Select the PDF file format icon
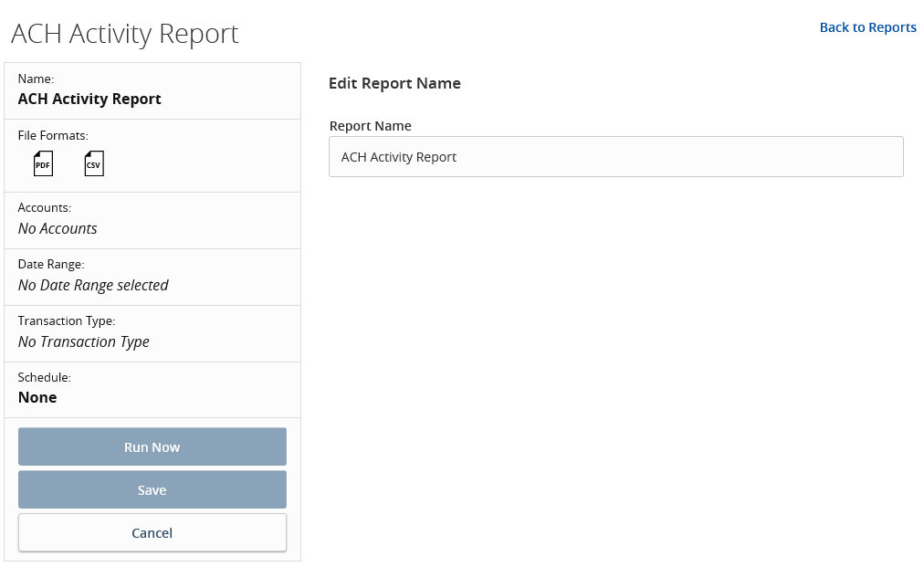Viewport: 924px width, 567px height. pyautogui.click(x=43, y=163)
